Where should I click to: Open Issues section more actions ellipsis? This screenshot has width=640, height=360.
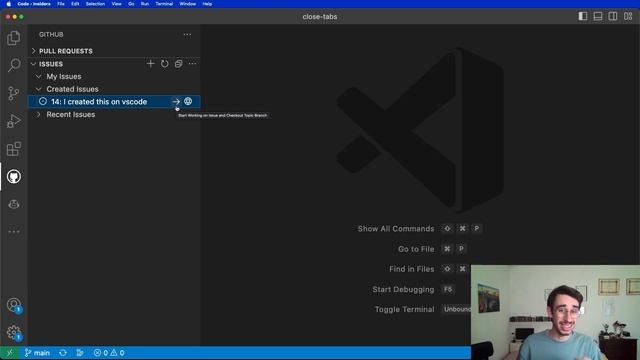pyautogui.click(x=192, y=64)
